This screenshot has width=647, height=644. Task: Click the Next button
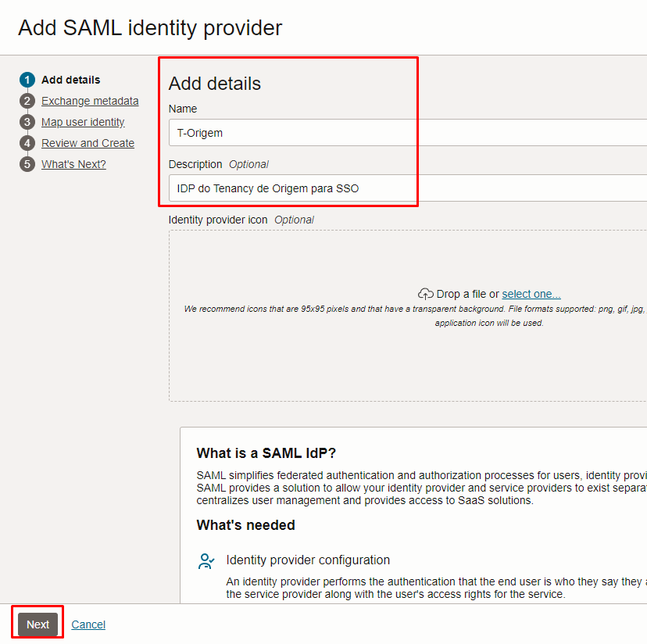click(38, 624)
